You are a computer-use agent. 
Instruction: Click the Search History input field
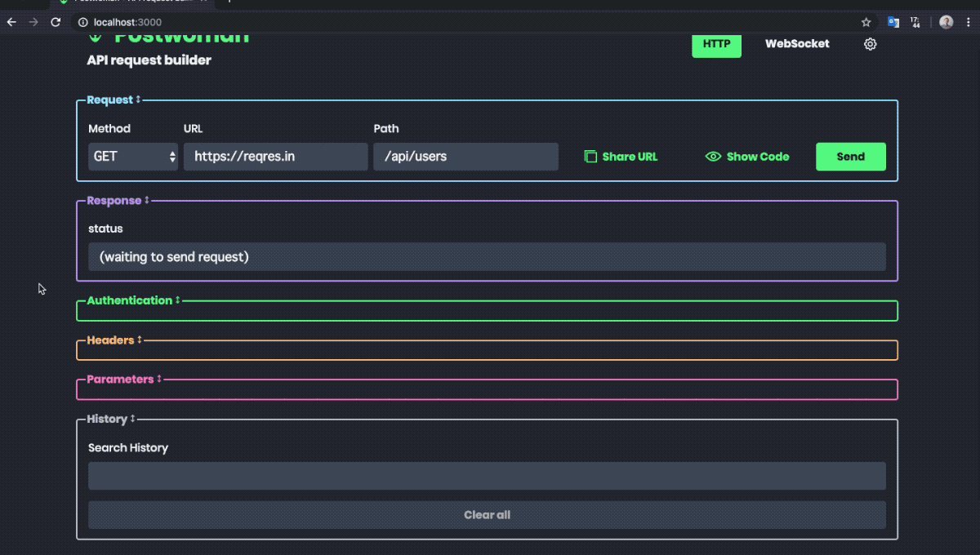click(487, 476)
